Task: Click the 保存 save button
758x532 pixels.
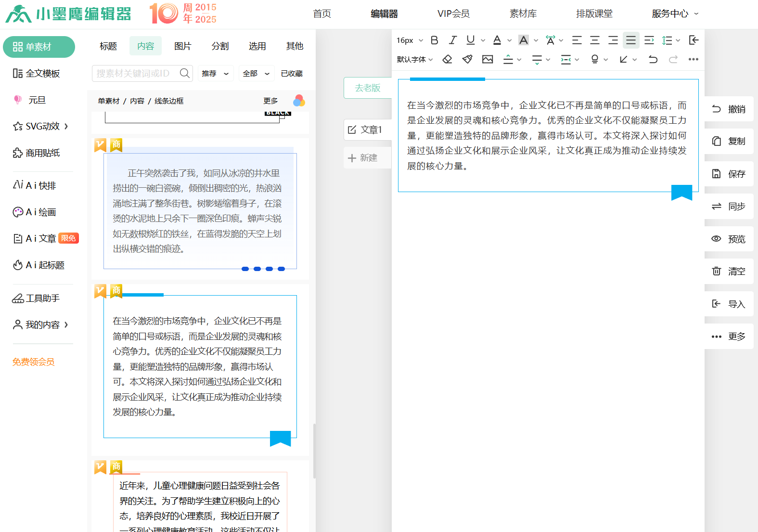Action: 729,174
